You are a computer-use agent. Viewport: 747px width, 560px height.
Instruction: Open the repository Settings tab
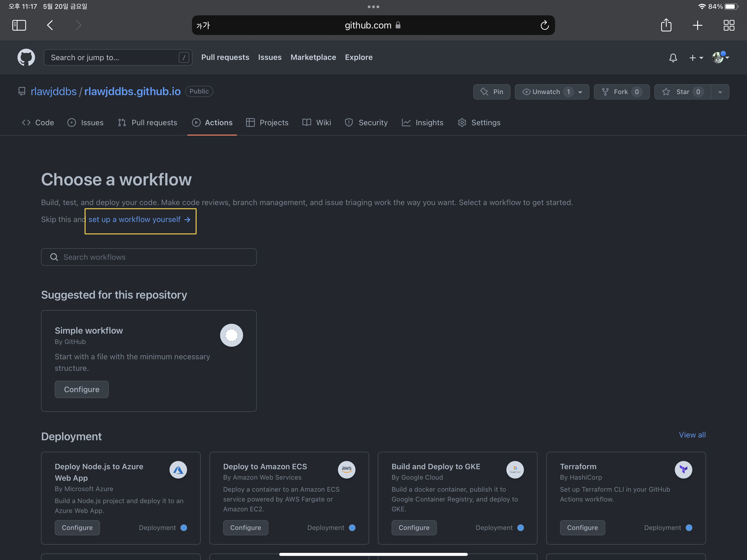click(479, 122)
